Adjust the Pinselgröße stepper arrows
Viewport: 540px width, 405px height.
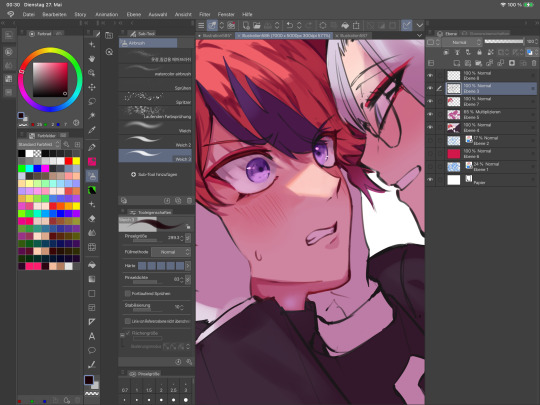[182, 238]
